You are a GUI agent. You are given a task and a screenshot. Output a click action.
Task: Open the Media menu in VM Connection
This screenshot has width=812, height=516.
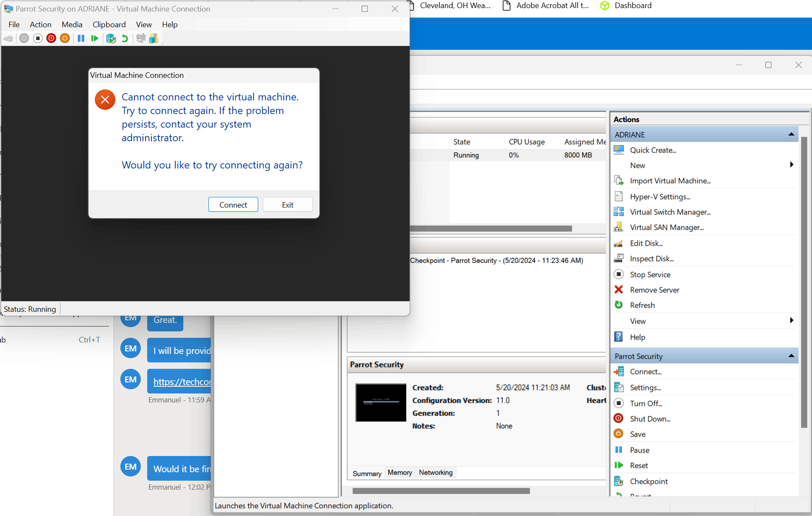pyautogui.click(x=72, y=25)
